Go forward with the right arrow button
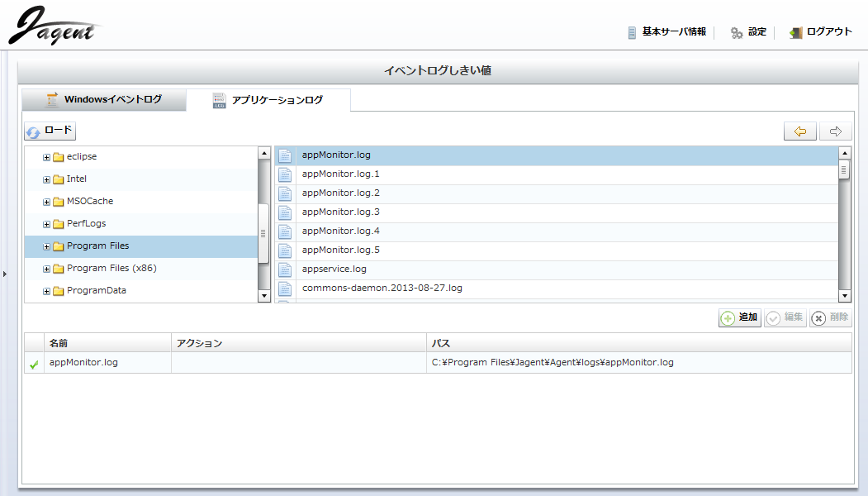Image resolution: width=868 pixels, height=496 pixels. [836, 131]
